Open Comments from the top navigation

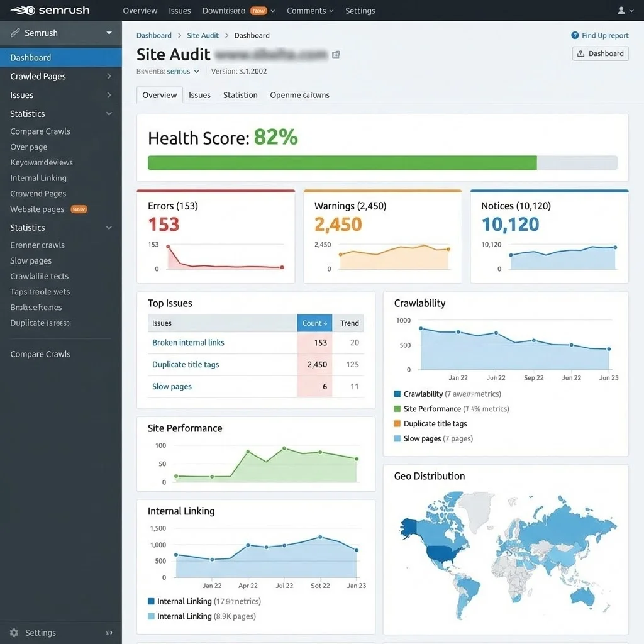coord(309,10)
